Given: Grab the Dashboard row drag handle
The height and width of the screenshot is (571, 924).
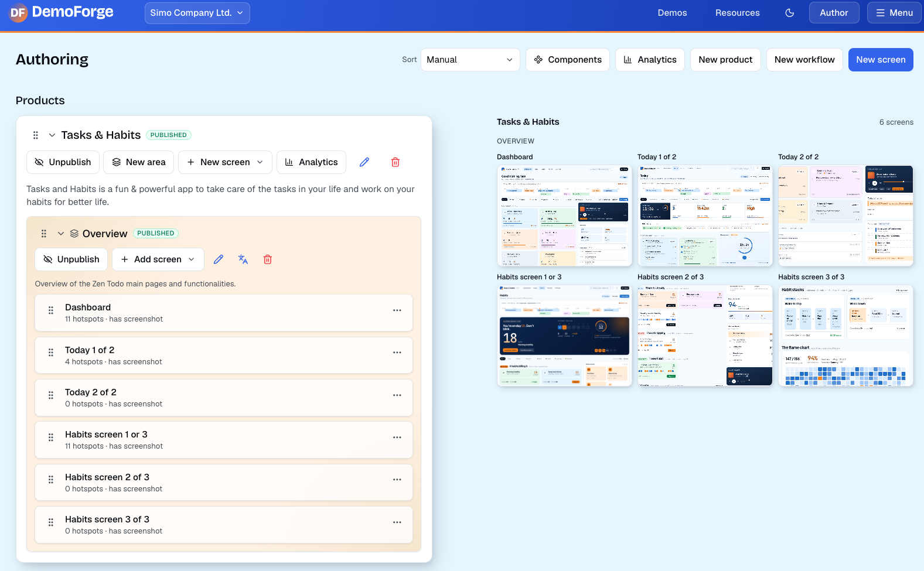Looking at the screenshot, I should coord(51,310).
